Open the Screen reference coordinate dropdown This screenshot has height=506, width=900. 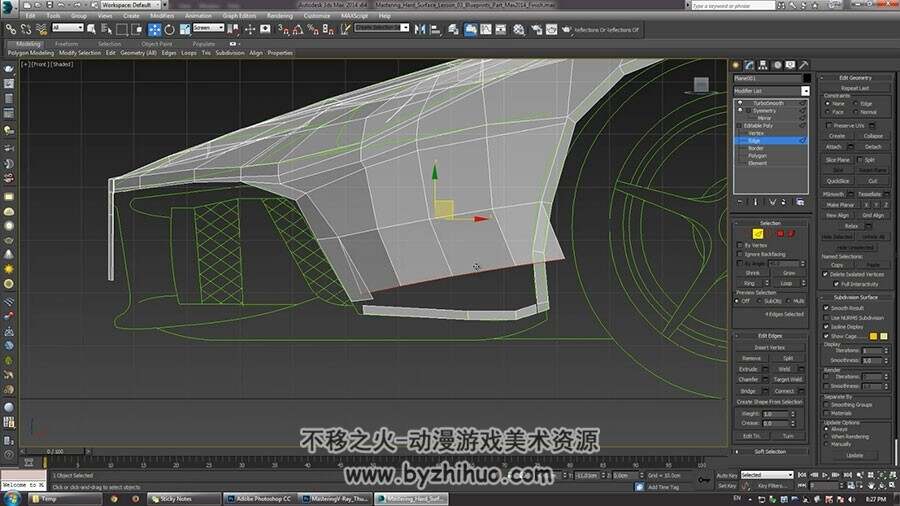pyautogui.click(x=208, y=28)
